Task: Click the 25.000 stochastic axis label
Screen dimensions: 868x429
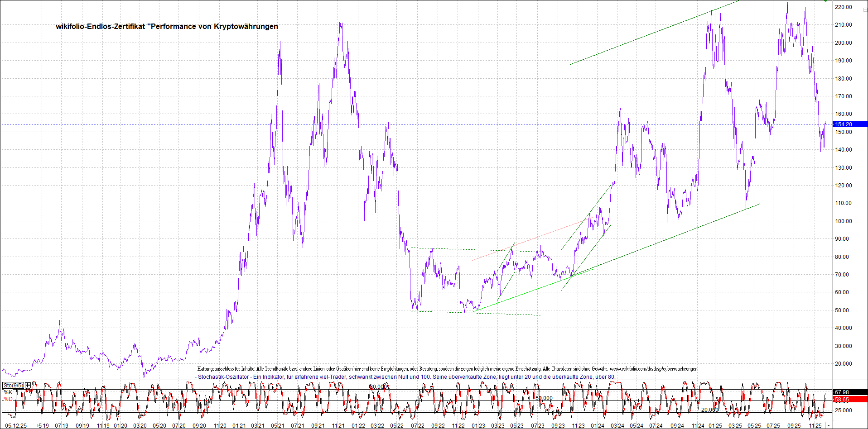Action: tap(843, 410)
